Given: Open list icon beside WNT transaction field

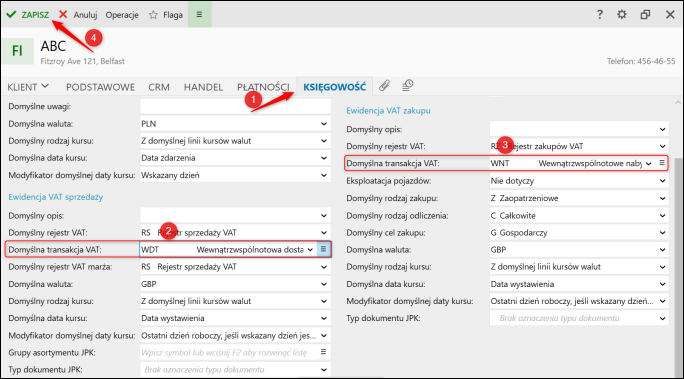Looking at the screenshot, I should pos(662,163).
